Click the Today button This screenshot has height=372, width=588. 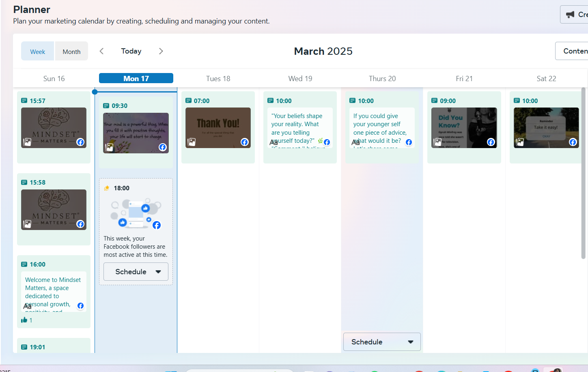131,51
